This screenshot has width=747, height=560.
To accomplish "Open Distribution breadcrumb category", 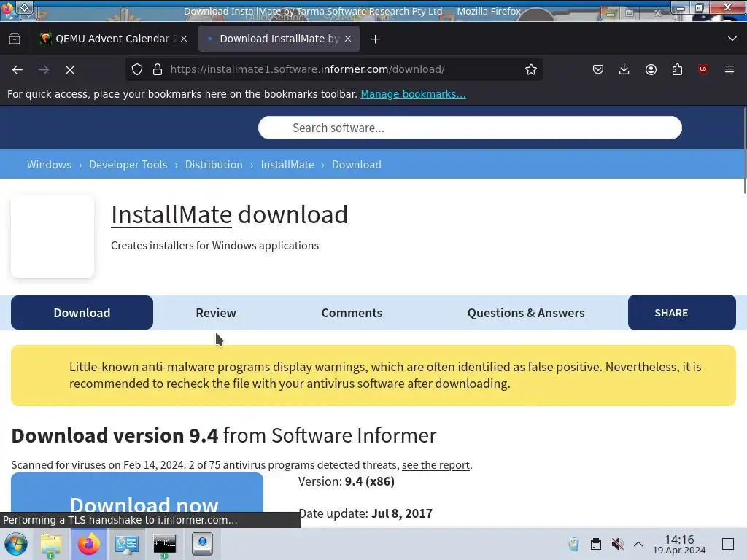I will [214, 164].
